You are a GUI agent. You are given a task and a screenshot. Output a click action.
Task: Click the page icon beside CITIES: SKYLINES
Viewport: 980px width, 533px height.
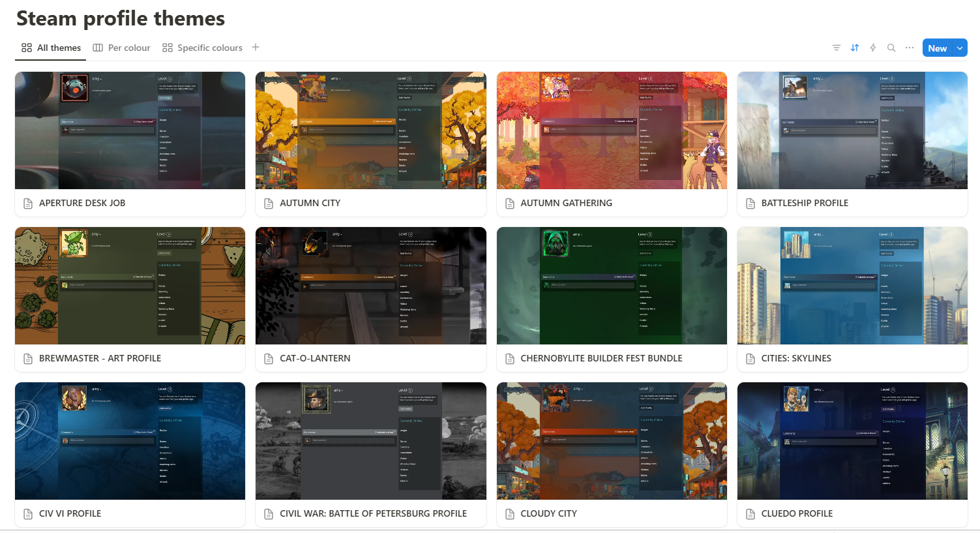click(x=750, y=359)
